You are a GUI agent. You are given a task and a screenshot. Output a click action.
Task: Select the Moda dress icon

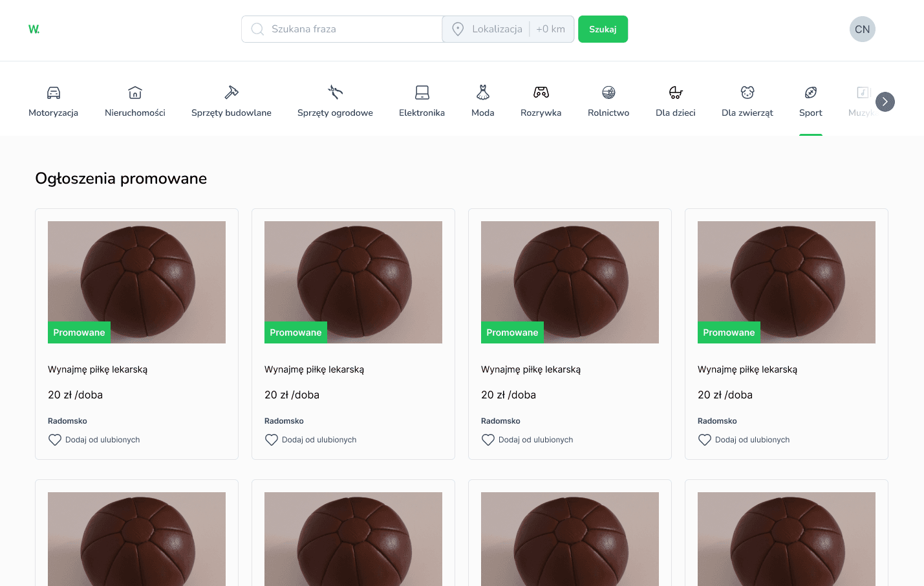pos(483,92)
